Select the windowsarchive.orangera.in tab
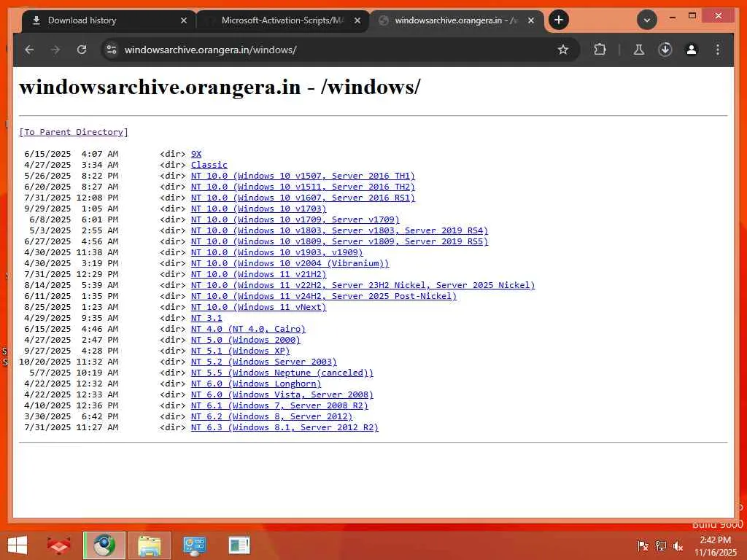The image size is (747, 560). [457, 20]
